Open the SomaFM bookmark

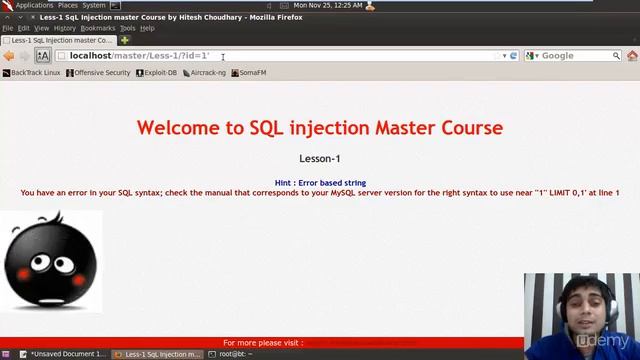[249, 73]
